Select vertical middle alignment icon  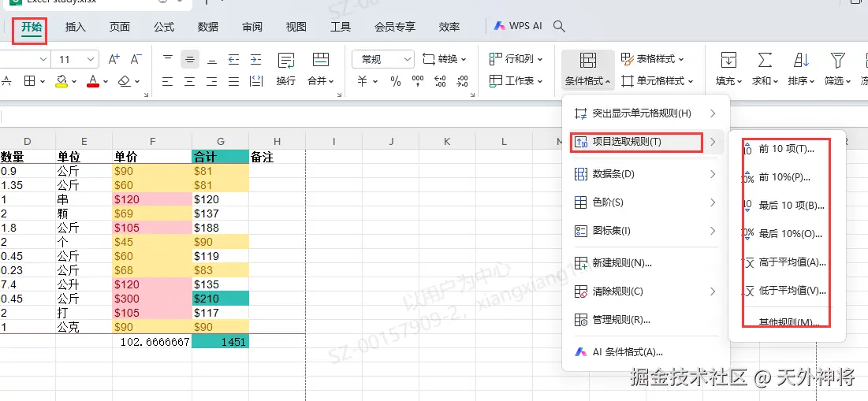click(190, 59)
